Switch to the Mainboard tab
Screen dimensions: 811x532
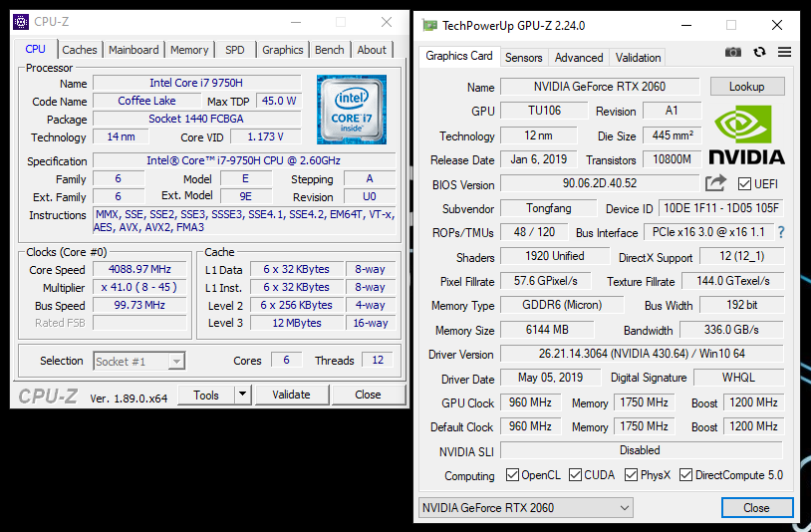pos(134,50)
